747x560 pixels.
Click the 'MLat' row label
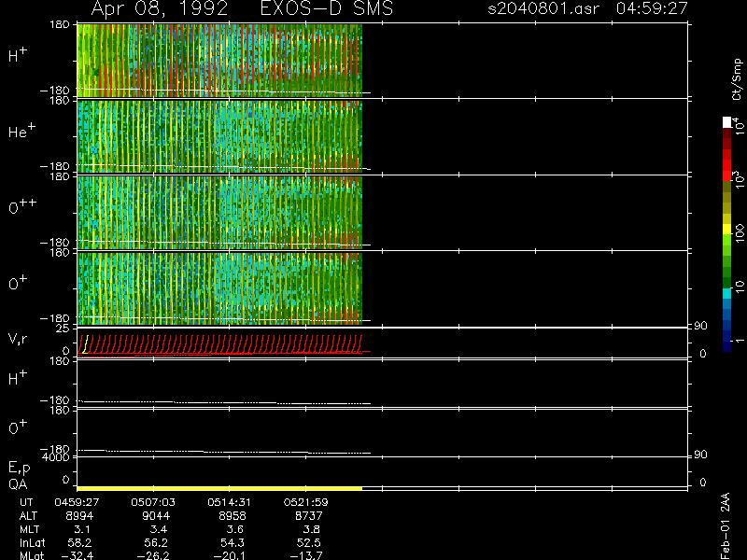tap(32, 555)
